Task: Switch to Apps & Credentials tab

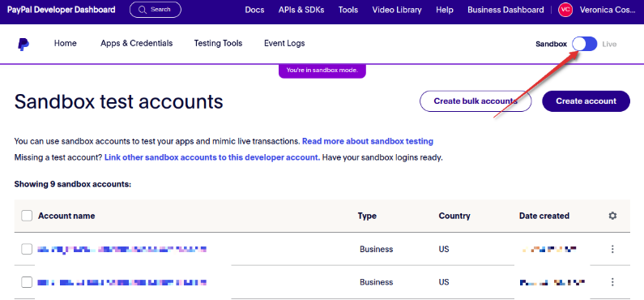Action: (137, 43)
